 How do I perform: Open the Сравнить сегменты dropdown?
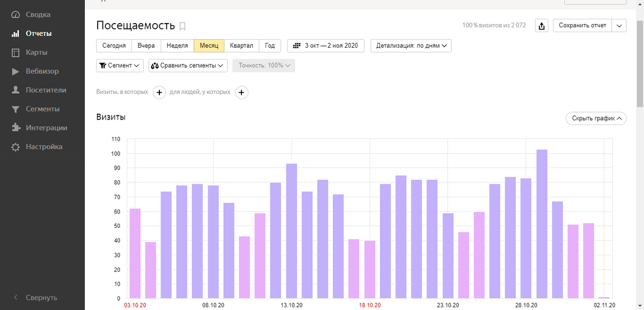(188, 65)
